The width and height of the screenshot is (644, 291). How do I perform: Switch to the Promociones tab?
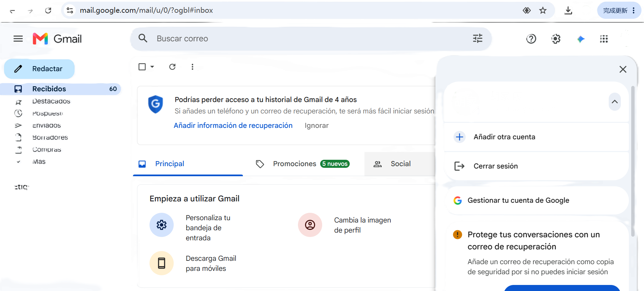point(304,164)
